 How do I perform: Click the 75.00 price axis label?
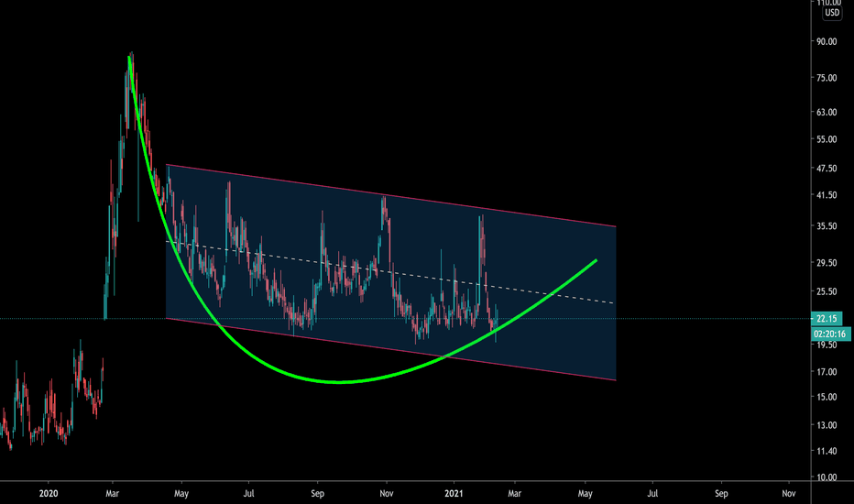click(827, 78)
